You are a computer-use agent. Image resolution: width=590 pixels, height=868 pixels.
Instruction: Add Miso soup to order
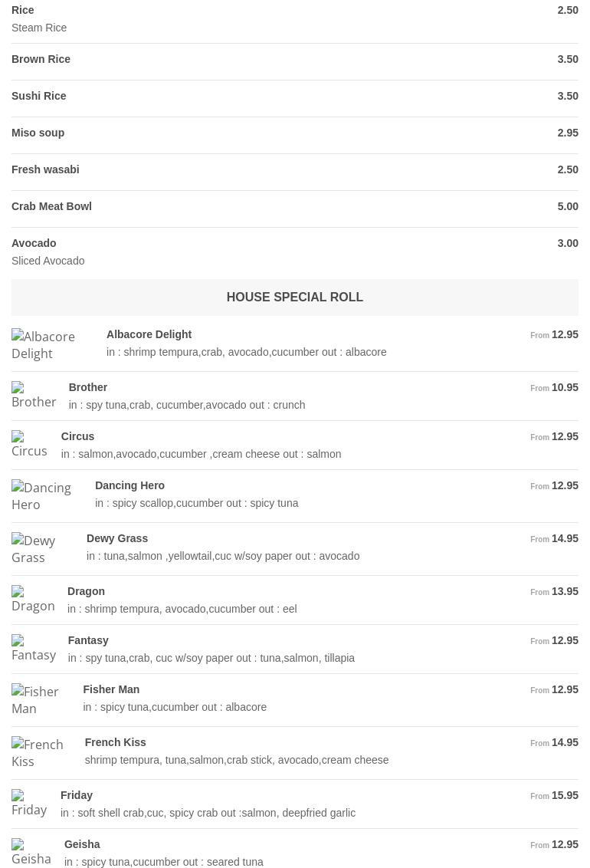point(38,133)
